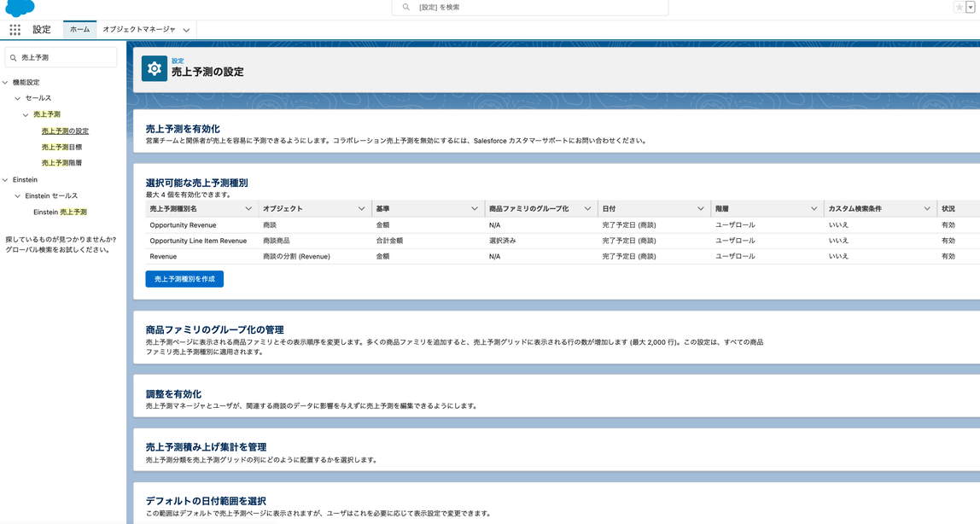Collapse the セールス tree node
The image size is (980, 524).
[x=17, y=98]
